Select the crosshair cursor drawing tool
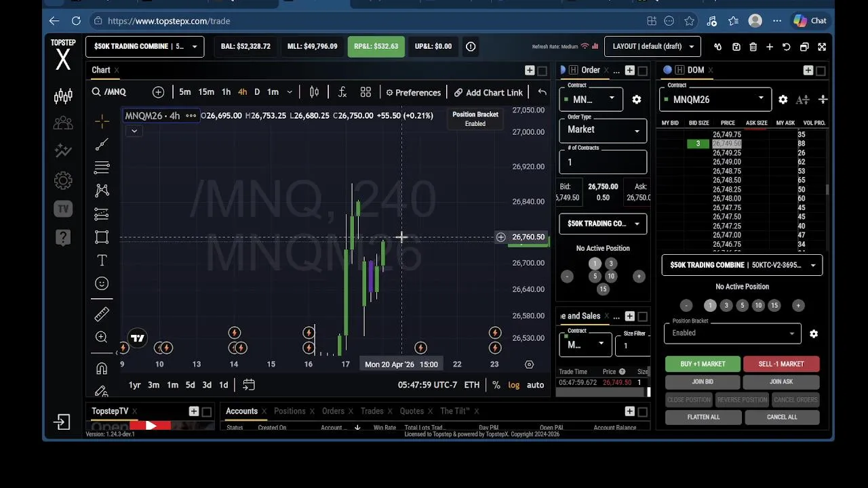The width and height of the screenshot is (868, 488). 102,121
